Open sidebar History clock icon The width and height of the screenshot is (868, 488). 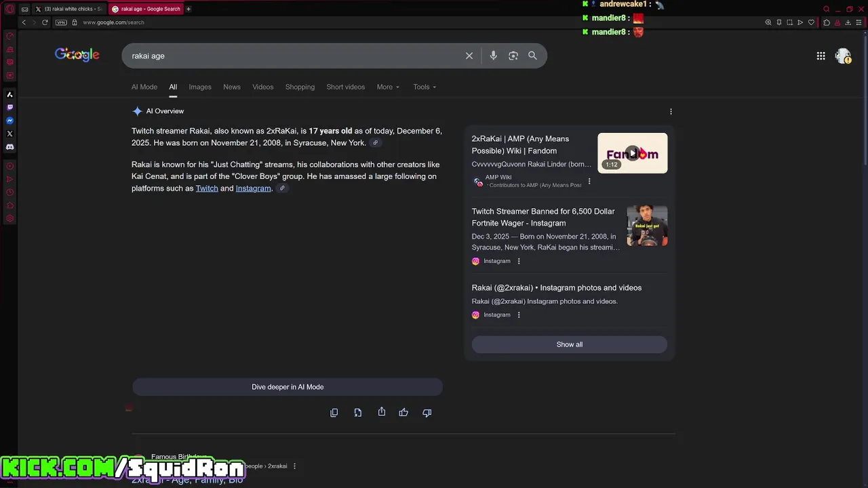tap(9, 192)
